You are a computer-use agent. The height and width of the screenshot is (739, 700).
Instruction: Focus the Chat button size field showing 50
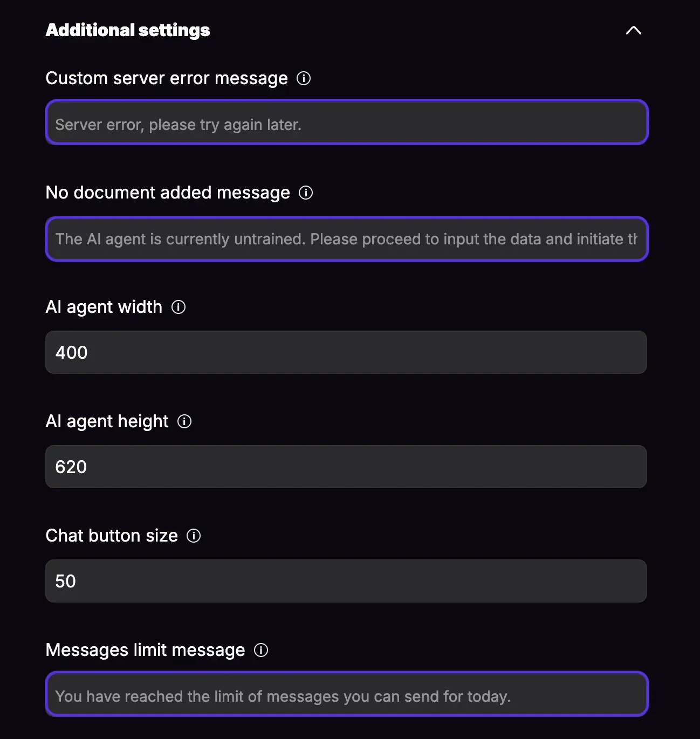(346, 581)
